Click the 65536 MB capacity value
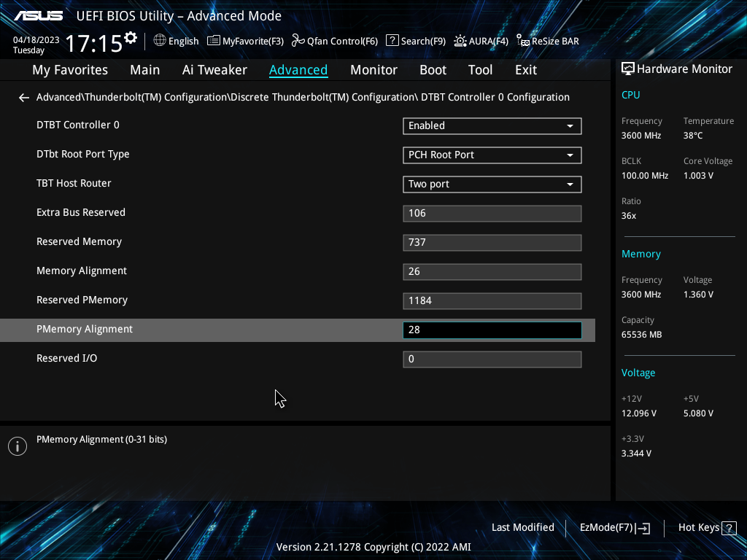The height and width of the screenshot is (560, 747). click(642, 335)
